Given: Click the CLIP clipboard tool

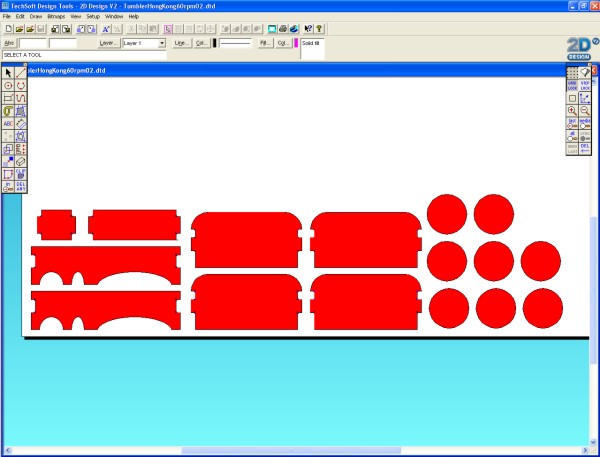Looking at the screenshot, I should (x=21, y=174).
